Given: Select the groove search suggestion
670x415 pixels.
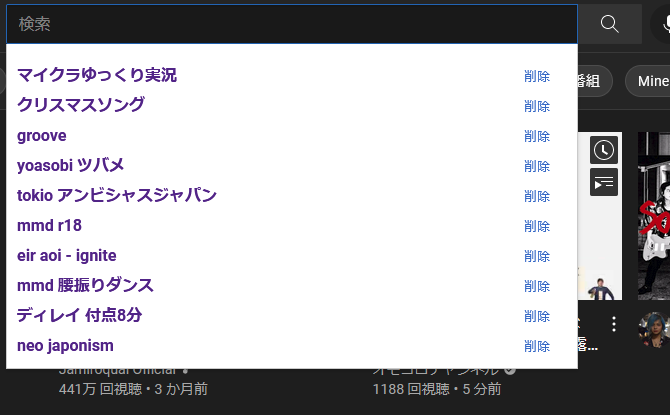Looking at the screenshot, I should (x=292, y=136).
